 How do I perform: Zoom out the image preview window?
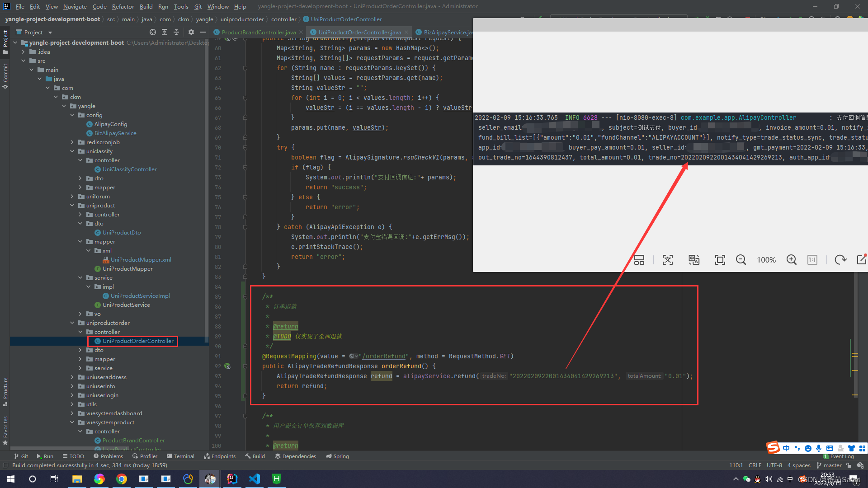pyautogui.click(x=741, y=260)
